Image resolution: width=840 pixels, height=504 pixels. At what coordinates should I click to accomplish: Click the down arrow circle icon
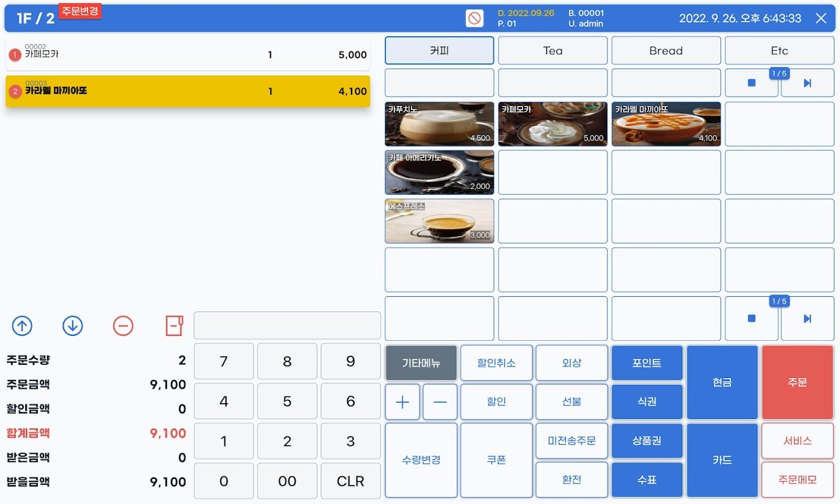[72, 326]
